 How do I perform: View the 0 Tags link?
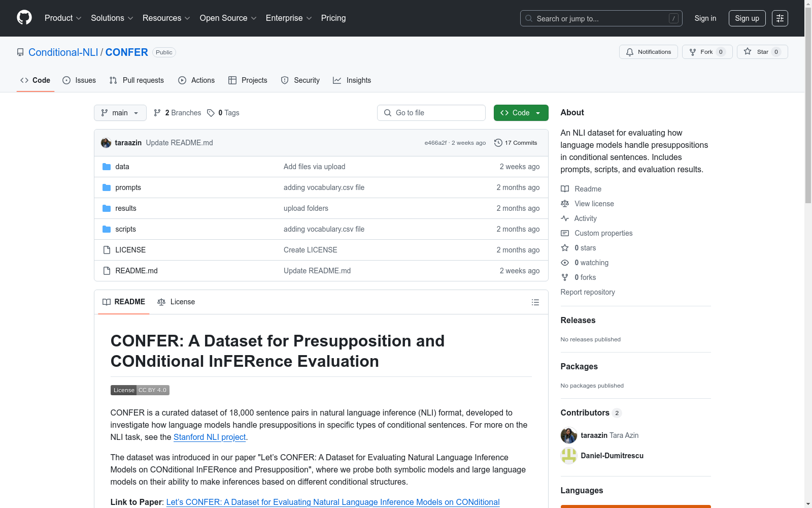[x=223, y=113]
